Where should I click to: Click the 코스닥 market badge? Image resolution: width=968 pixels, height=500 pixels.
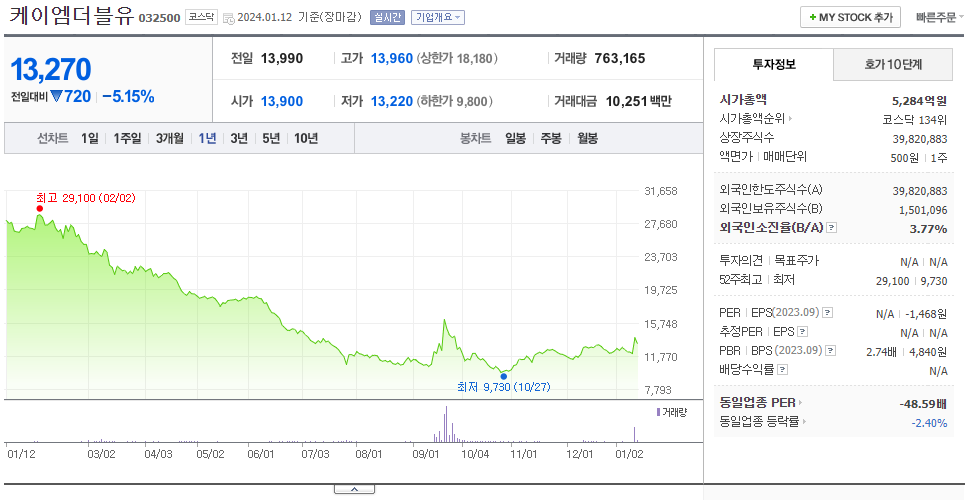[x=201, y=17]
